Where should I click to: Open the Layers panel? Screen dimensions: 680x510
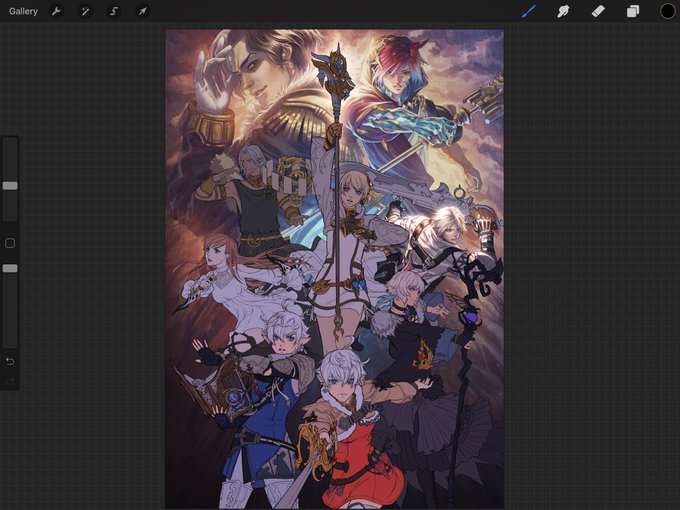point(633,11)
